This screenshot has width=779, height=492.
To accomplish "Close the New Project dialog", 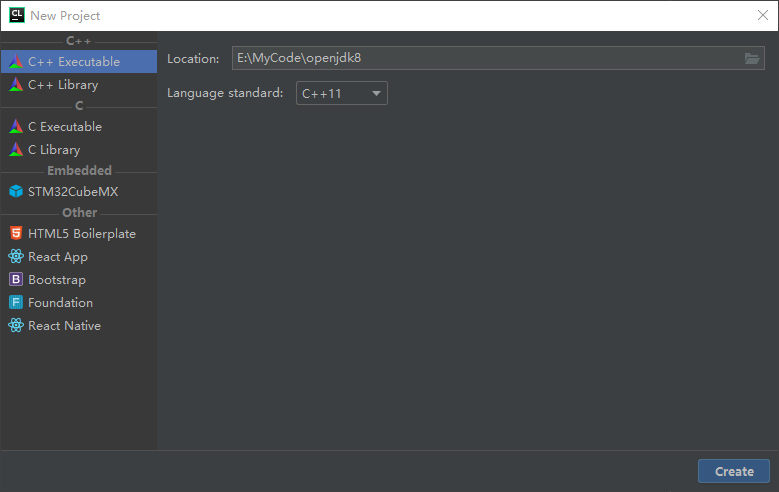I will click(763, 15).
